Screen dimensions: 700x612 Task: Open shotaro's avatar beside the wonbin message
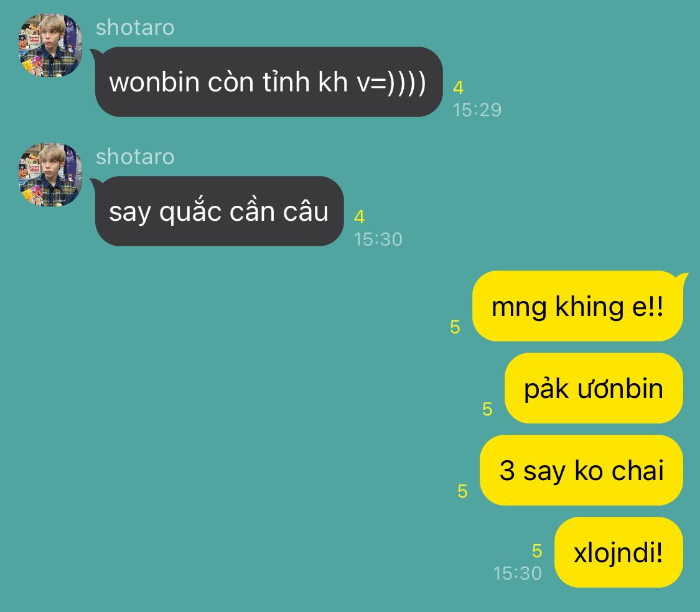tap(50, 45)
